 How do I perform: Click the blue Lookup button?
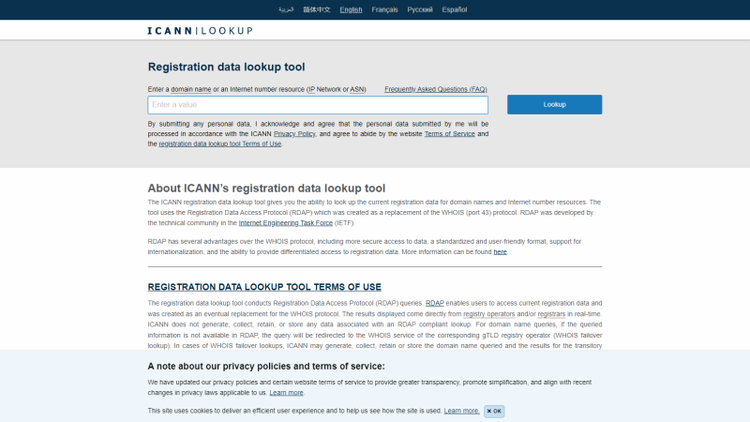pos(554,104)
